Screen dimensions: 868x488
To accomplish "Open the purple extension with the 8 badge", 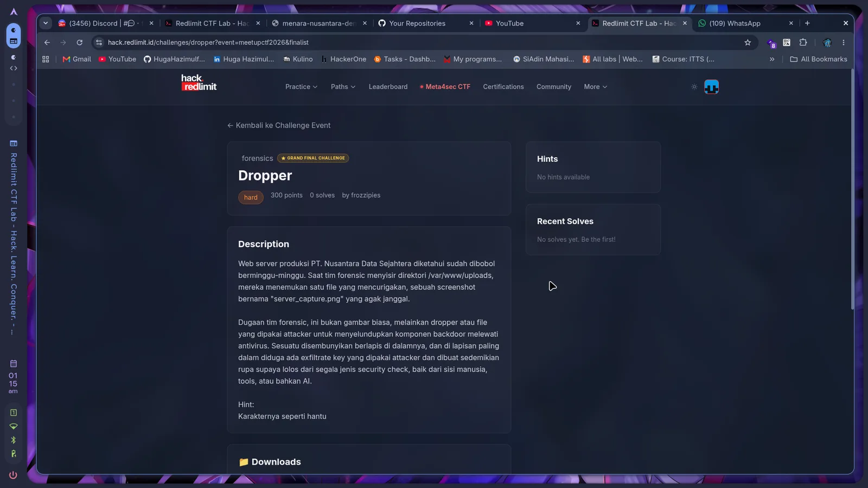I will click(x=771, y=43).
